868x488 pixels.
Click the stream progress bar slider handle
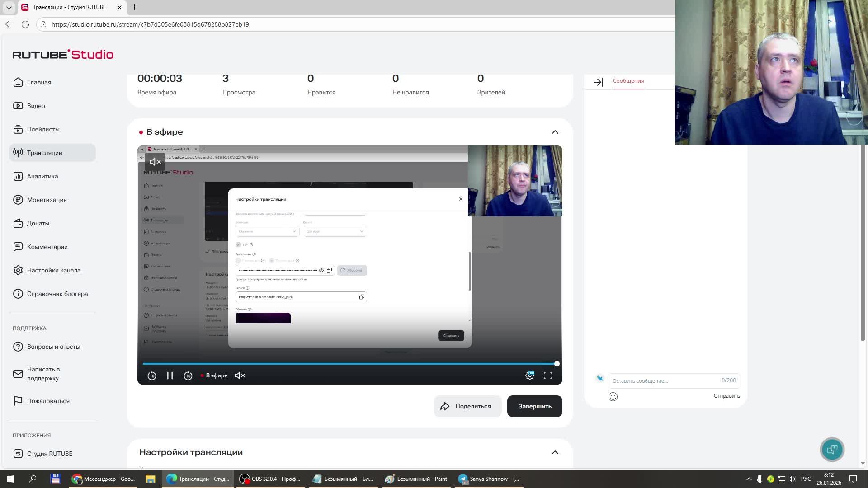(x=557, y=364)
